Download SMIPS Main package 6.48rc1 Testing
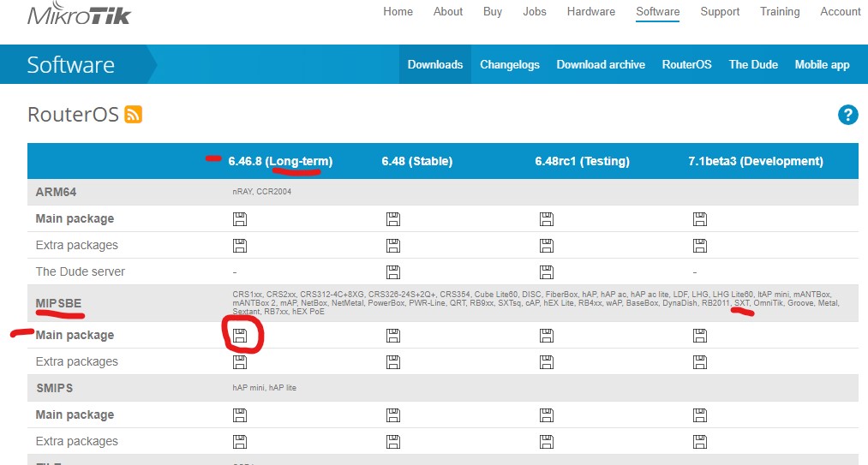 547,415
